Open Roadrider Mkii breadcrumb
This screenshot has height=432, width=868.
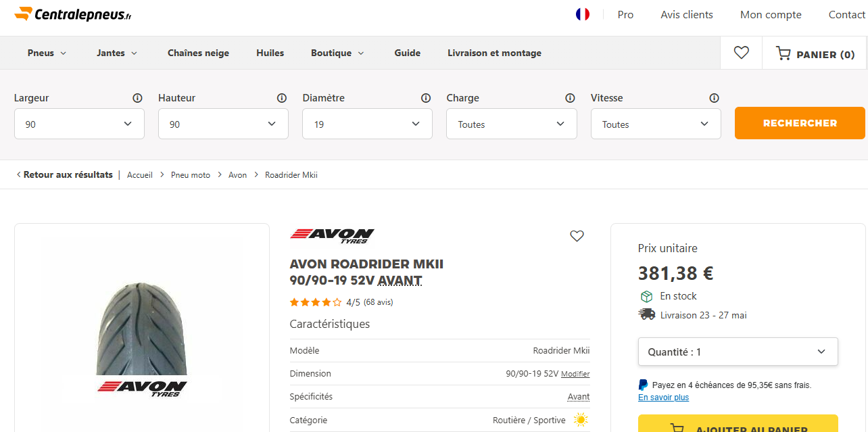point(291,175)
